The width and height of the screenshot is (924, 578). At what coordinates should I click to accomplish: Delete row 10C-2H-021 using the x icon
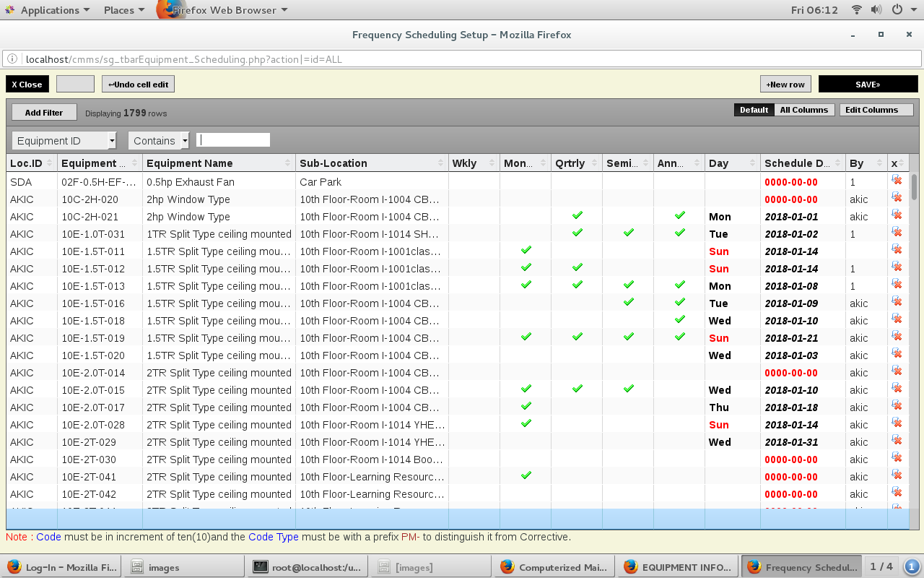897,215
